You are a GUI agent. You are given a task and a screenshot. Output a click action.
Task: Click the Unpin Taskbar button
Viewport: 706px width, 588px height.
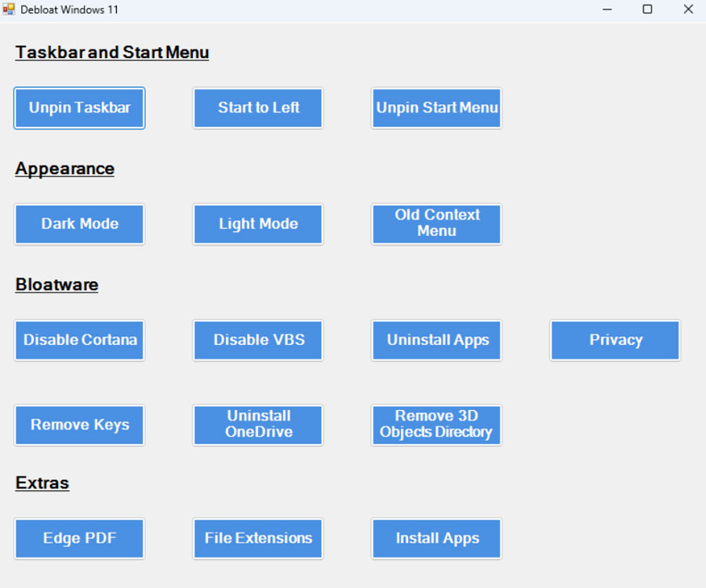coord(79,108)
